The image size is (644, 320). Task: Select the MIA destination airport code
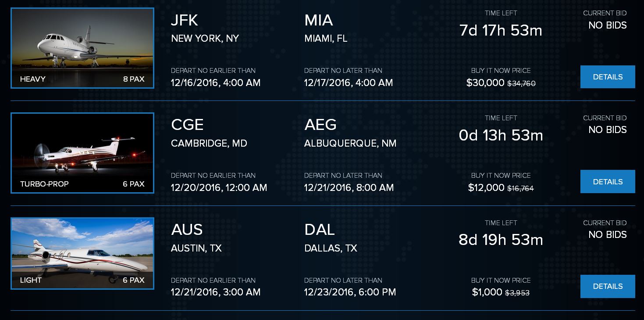pos(319,20)
